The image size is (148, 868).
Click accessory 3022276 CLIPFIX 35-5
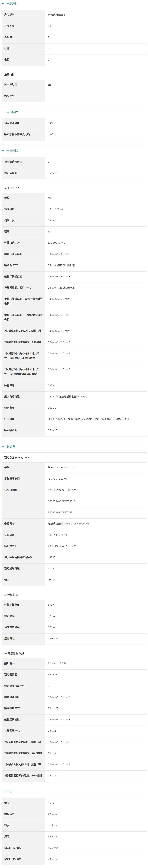[x=61, y=501]
